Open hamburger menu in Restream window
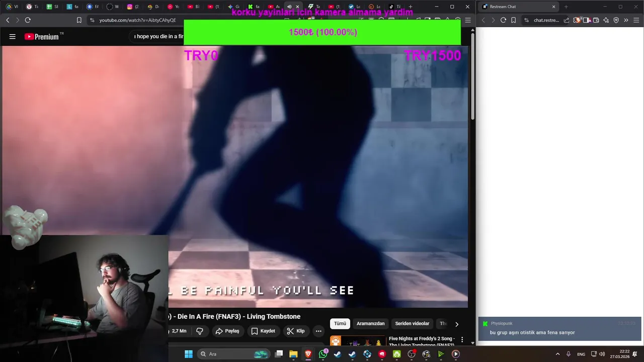Viewport: 644px width, 362px height. (636, 20)
